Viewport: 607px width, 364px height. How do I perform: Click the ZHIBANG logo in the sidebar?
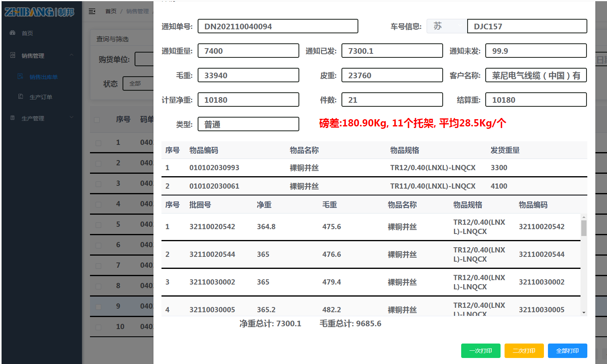pos(39,12)
